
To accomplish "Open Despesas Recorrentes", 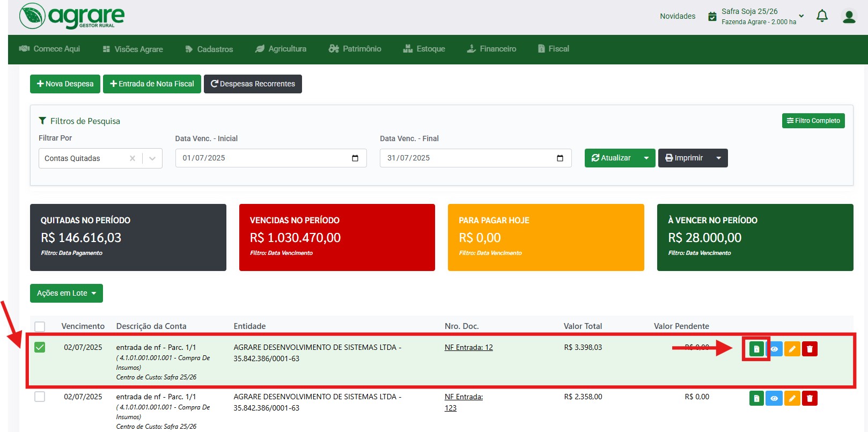I will tap(253, 84).
